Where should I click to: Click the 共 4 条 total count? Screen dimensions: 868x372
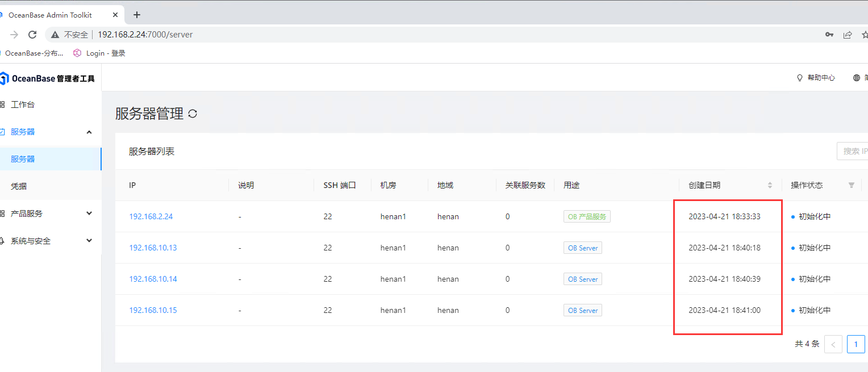[807, 344]
